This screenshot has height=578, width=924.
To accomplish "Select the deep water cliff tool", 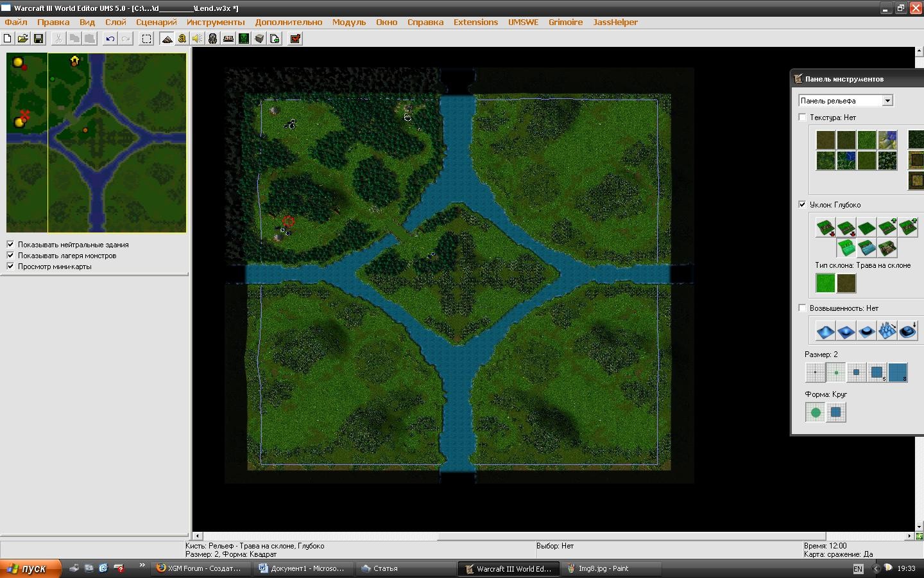I will click(x=846, y=248).
